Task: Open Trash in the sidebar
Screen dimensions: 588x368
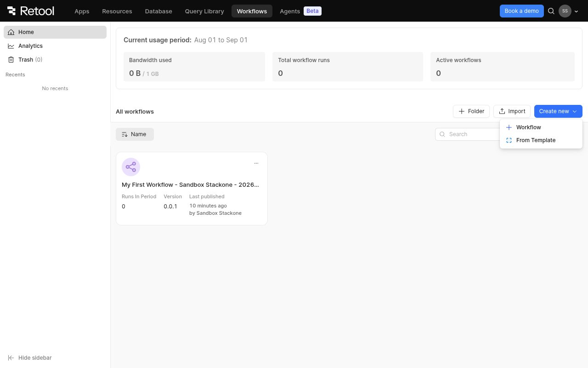Action: [55, 60]
